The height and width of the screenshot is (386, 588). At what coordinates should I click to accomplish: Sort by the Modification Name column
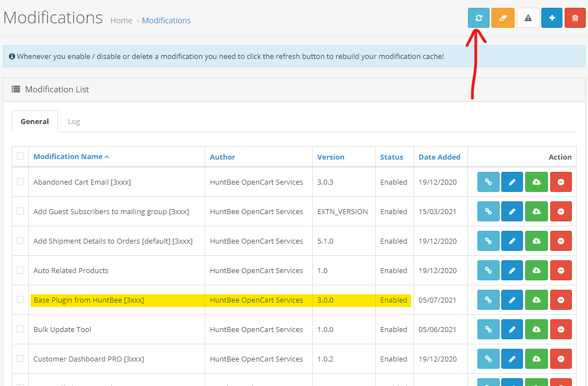[71, 156]
